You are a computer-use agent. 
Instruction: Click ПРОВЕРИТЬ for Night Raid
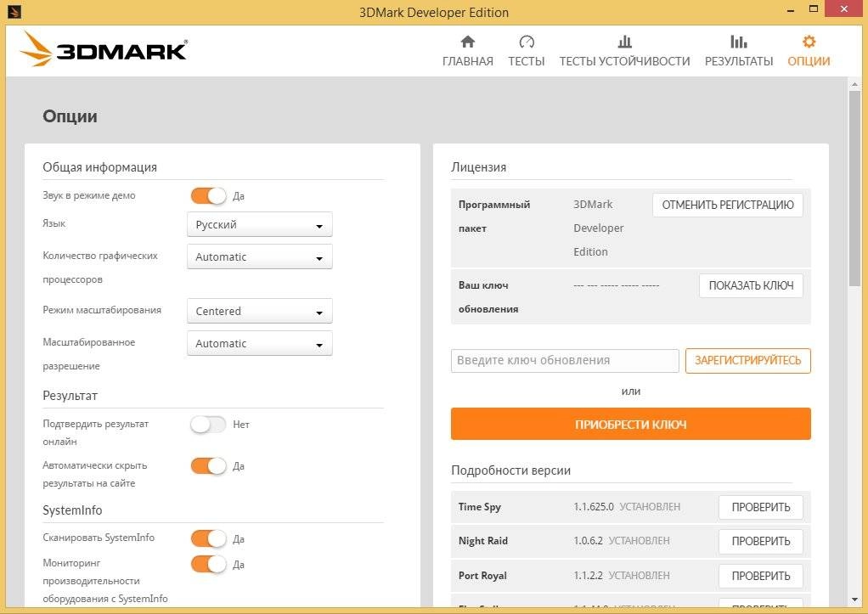pyautogui.click(x=761, y=541)
